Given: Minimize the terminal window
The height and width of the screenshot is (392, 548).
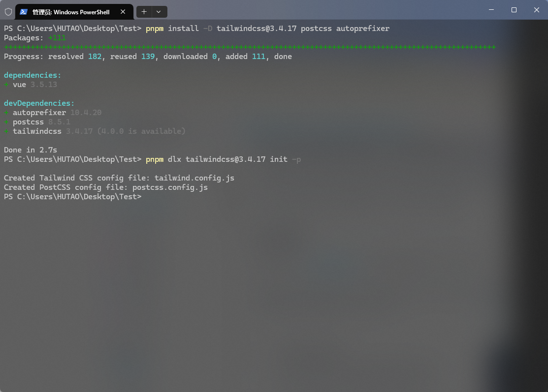Looking at the screenshot, I should click(x=491, y=10).
